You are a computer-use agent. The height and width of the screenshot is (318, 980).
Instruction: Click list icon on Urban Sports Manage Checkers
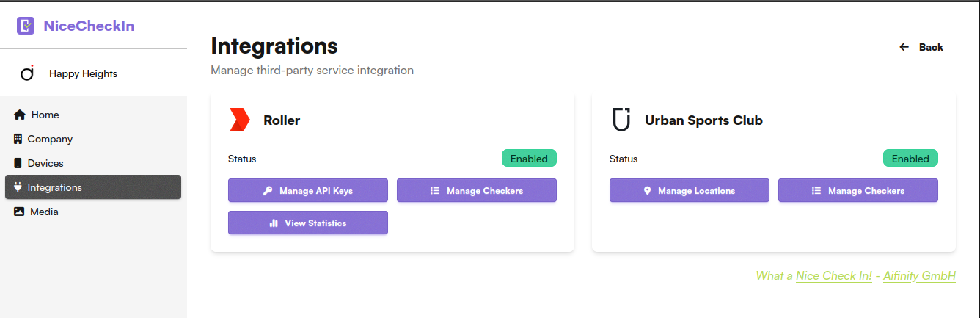click(816, 191)
